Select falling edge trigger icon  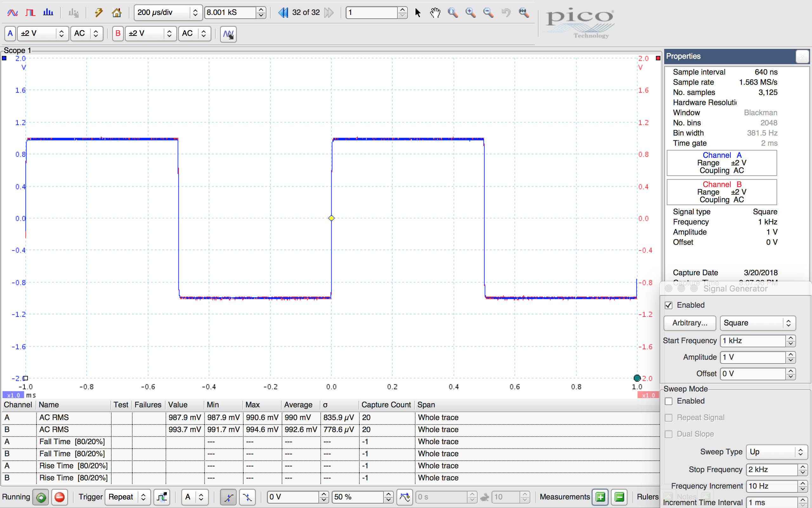click(247, 497)
